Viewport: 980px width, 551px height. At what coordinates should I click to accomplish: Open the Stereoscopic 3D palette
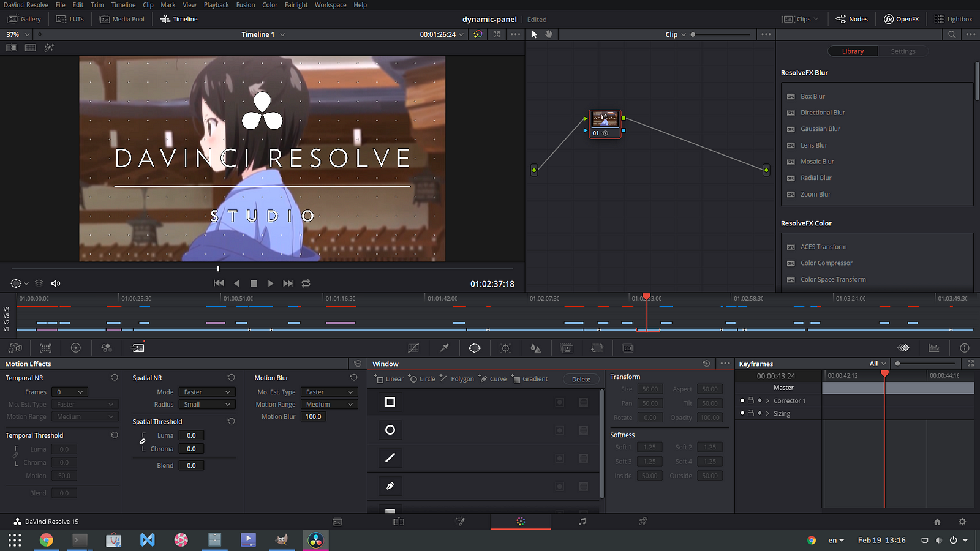(628, 348)
